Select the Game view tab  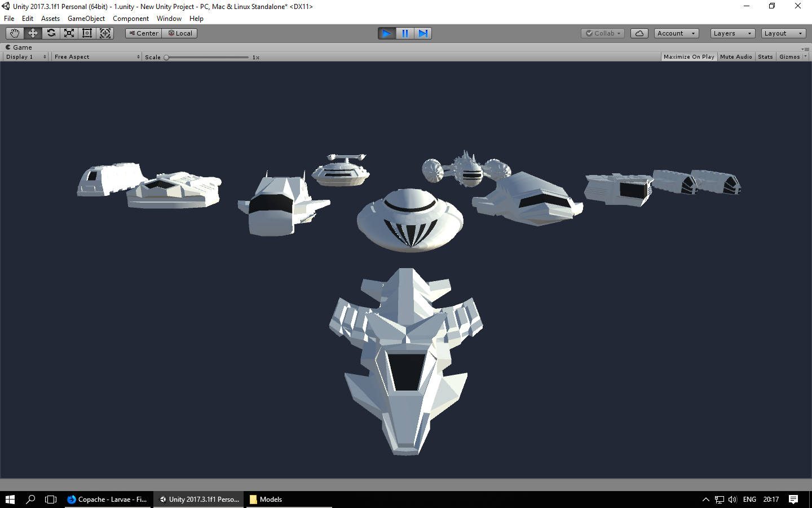19,47
